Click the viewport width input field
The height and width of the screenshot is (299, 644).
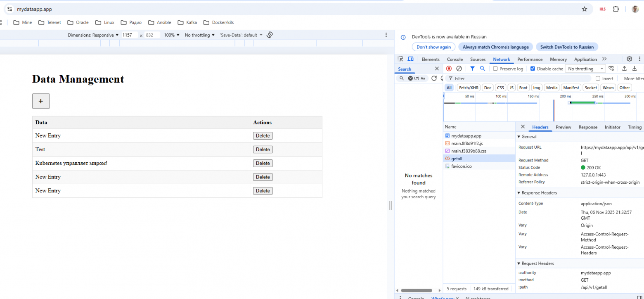pyautogui.click(x=129, y=35)
